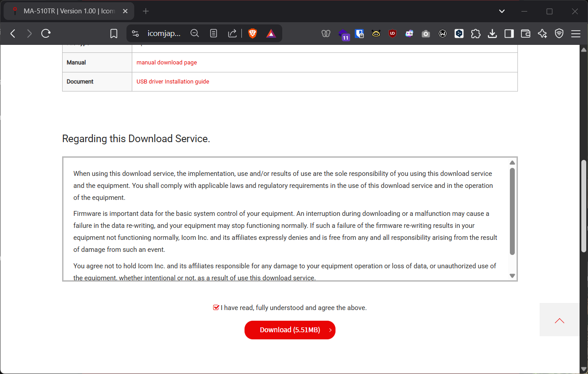Screen dimensions: 588x374
Task: Open the Brave Rewards triangle icon
Action: (271, 33)
